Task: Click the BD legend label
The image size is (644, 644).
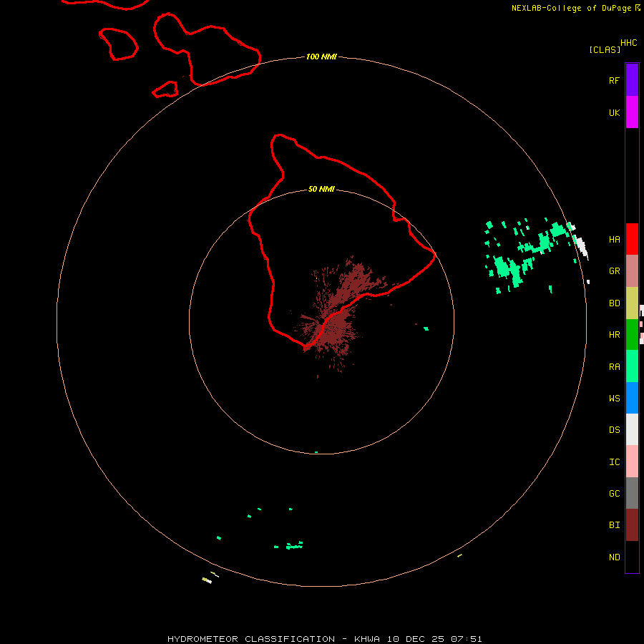Action: 614,303
